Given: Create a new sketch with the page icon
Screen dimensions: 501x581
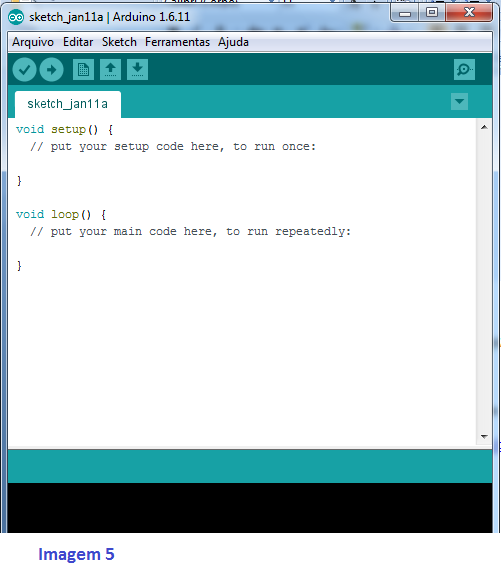Looking at the screenshot, I should (x=83, y=70).
